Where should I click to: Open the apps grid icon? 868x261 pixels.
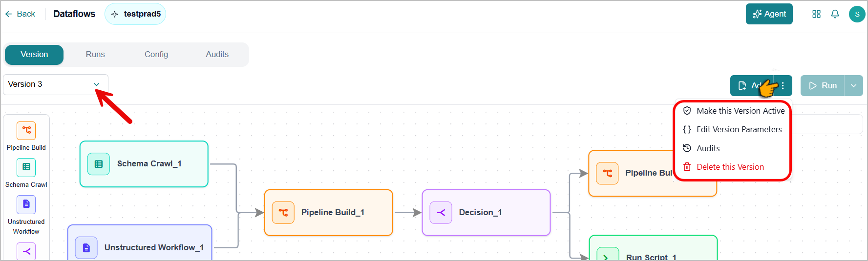pos(816,14)
